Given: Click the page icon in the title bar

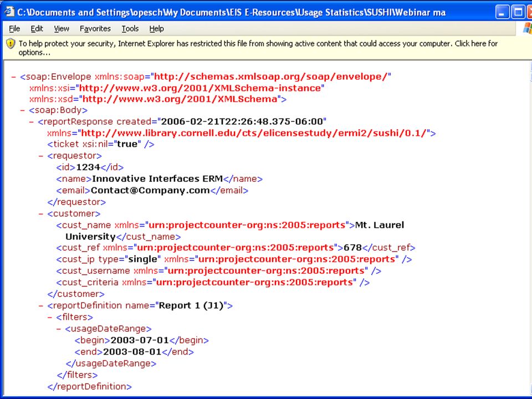Looking at the screenshot, I should pyautogui.click(x=9, y=12).
